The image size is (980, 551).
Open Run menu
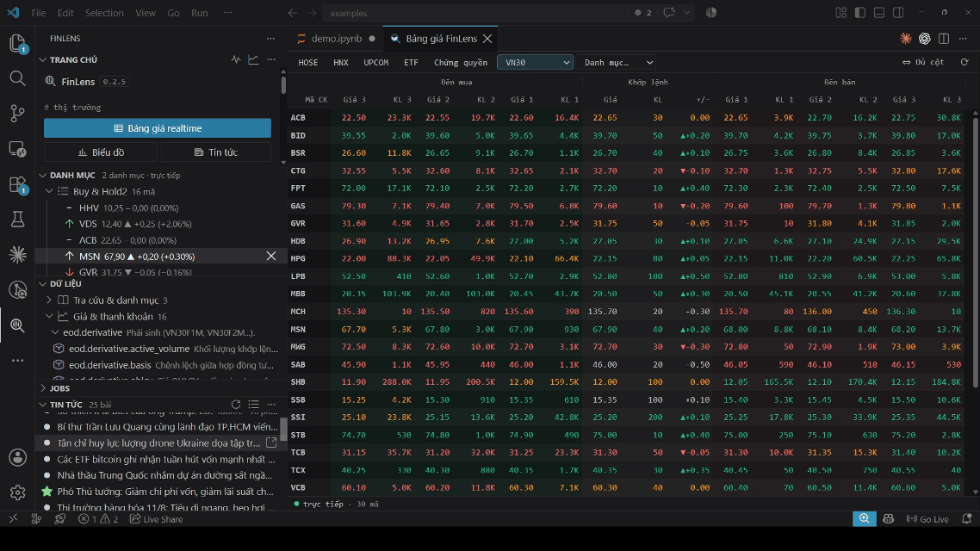point(200,13)
